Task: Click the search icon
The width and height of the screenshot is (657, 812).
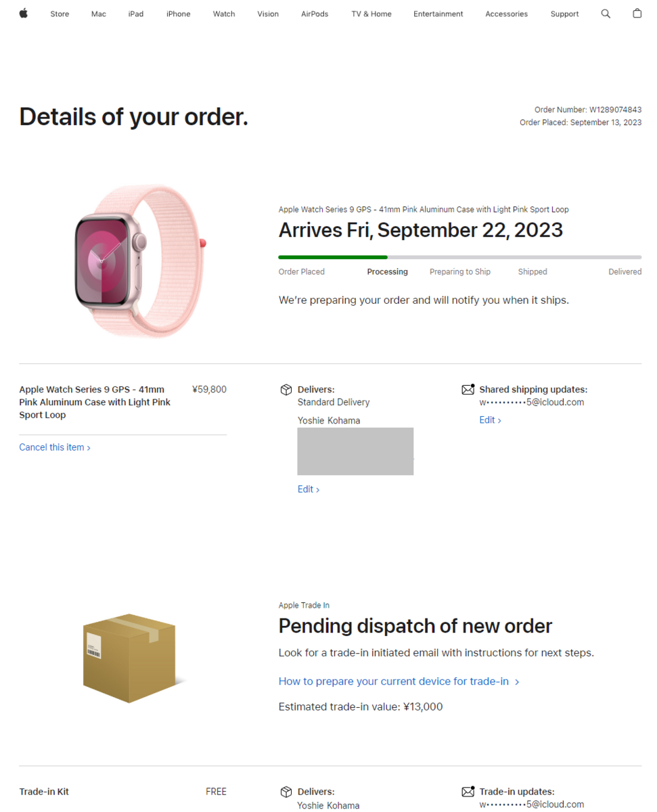Action: (606, 14)
